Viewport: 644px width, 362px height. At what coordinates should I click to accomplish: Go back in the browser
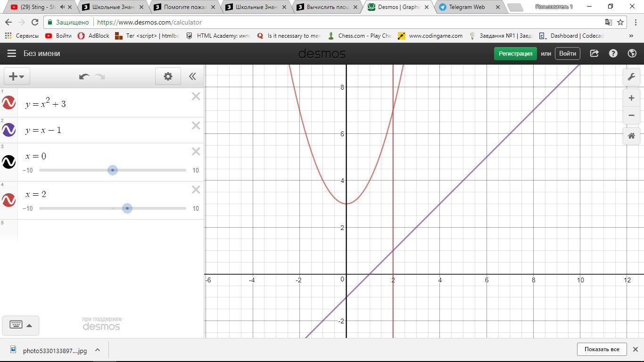tap(8, 22)
